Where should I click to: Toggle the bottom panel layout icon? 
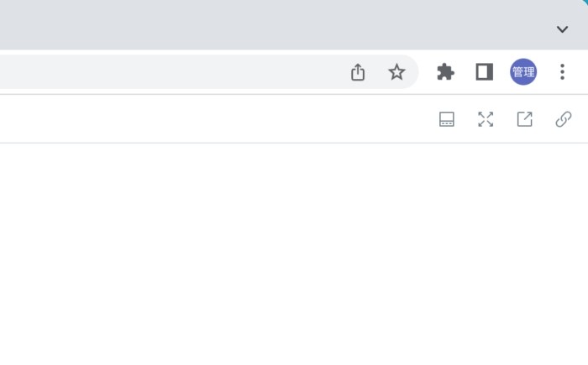[447, 119]
